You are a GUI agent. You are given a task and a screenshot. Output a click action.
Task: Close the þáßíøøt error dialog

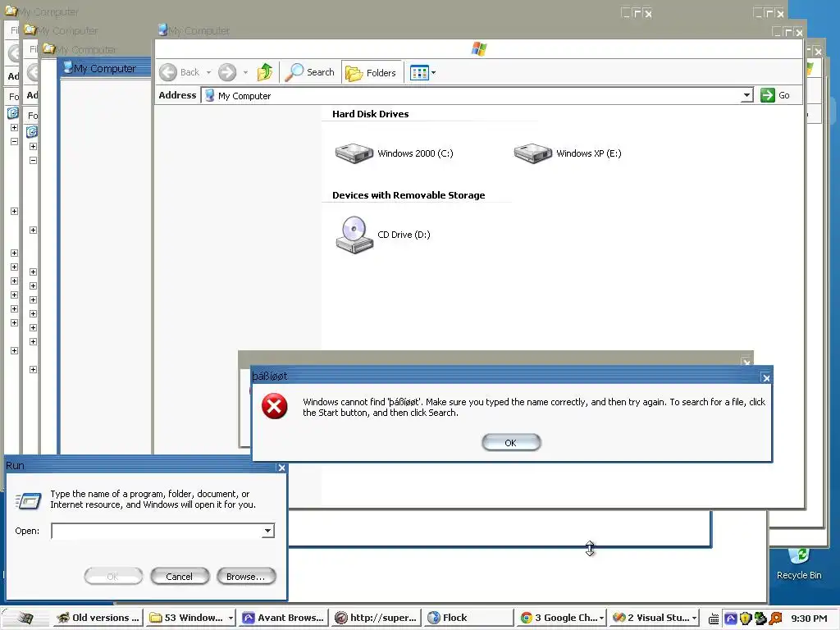[x=766, y=378]
